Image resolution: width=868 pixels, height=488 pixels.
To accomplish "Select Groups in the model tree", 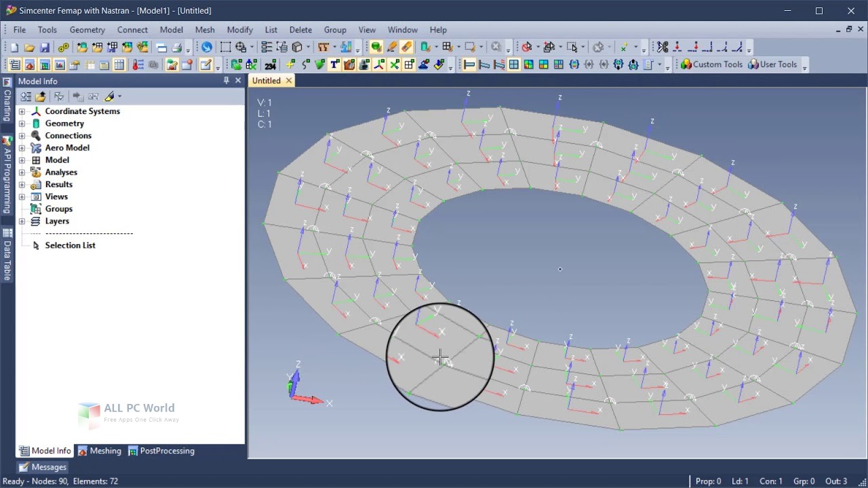I will point(58,209).
